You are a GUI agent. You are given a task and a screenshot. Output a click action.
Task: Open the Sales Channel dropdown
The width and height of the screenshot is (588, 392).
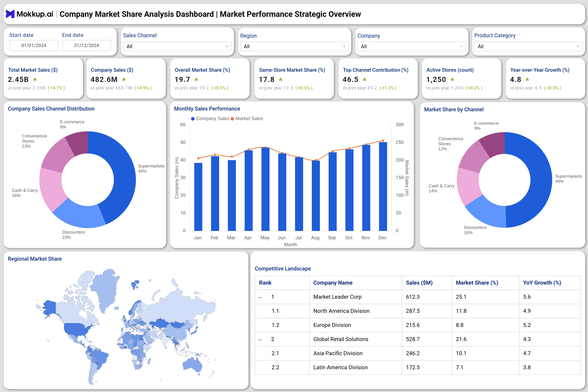177,46
